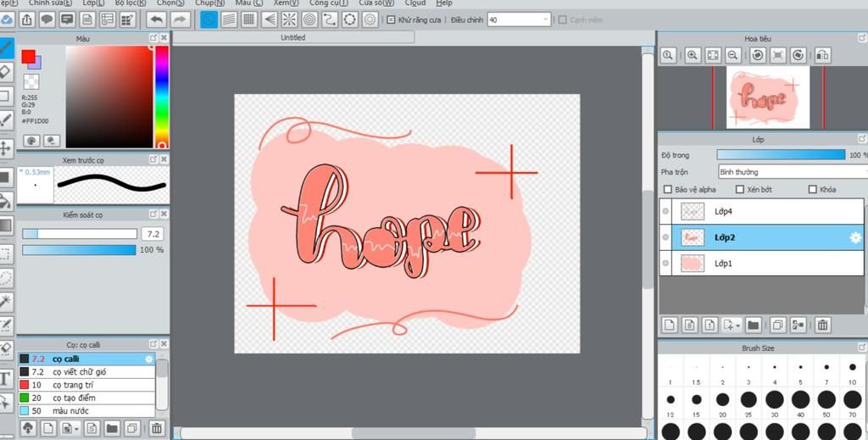The image size is (868, 440).
Task: Select brush cọ trang trí
Action: click(x=87, y=385)
